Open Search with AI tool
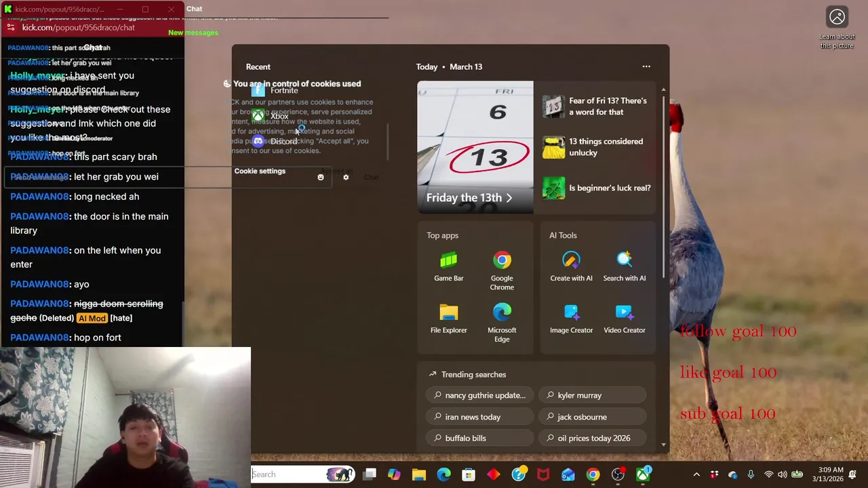 625,266
